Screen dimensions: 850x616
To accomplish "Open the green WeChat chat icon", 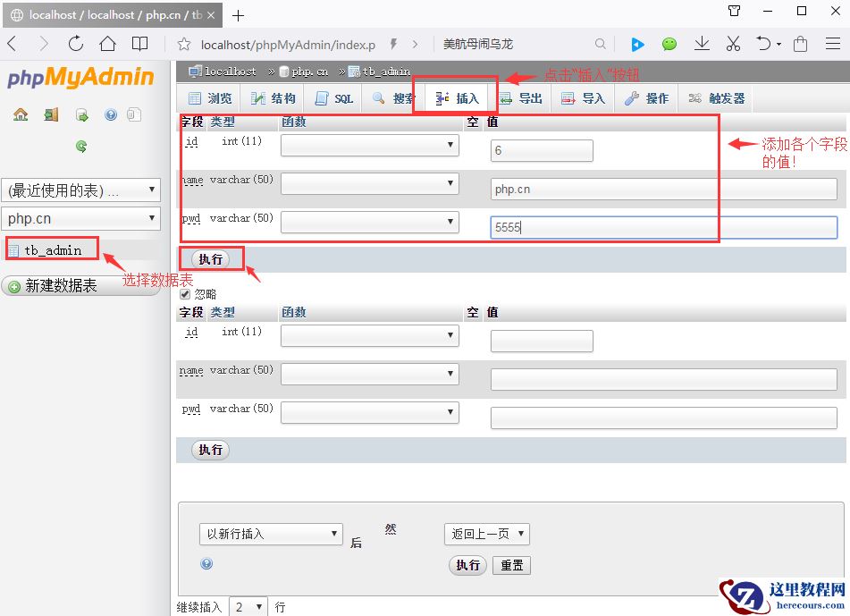I will (x=669, y=44).
